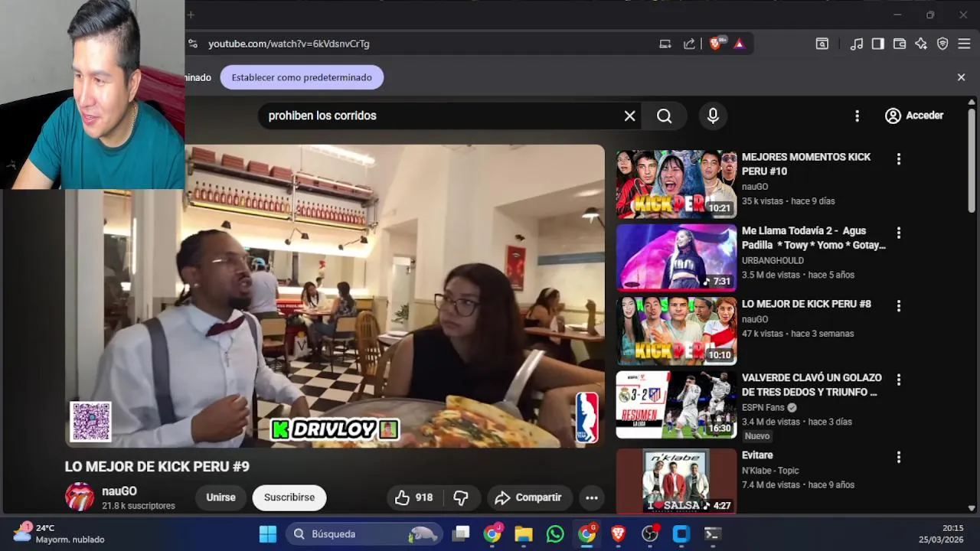
Task: Open Brave browser taskbar icon
Action: (x=618, y=534)
